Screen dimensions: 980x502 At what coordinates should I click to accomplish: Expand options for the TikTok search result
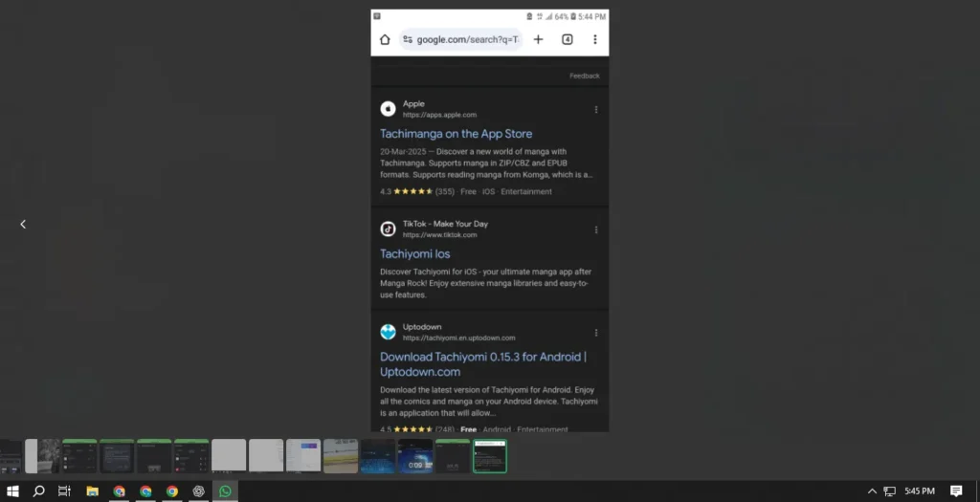[x=596, y=229]
